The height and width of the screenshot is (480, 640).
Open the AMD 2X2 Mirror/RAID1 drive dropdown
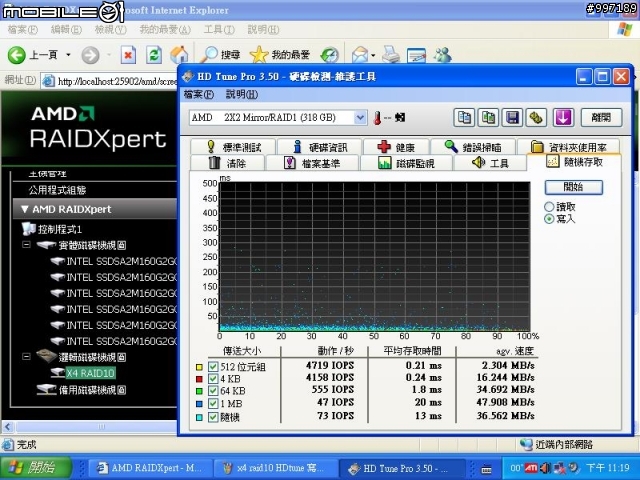(x=360, y=118)
